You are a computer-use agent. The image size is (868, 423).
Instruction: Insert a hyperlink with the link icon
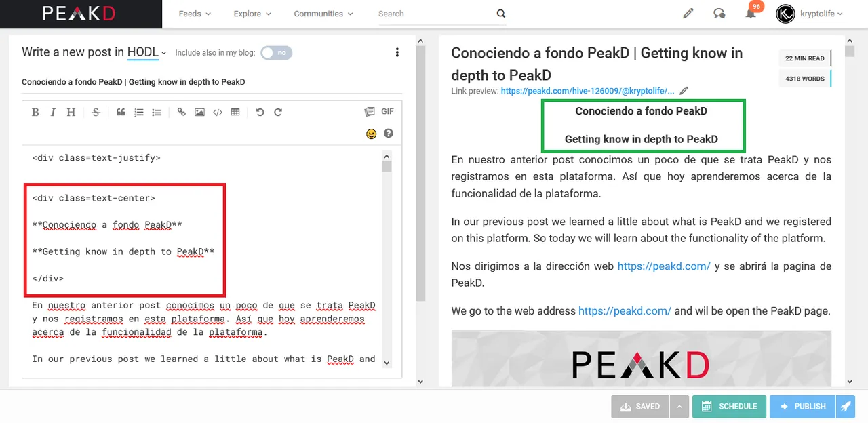coord(182,113)
